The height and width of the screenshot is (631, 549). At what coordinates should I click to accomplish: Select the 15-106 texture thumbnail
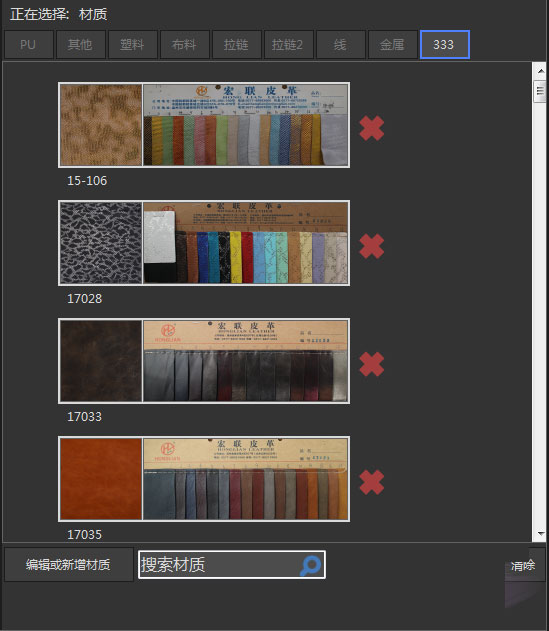101,125
